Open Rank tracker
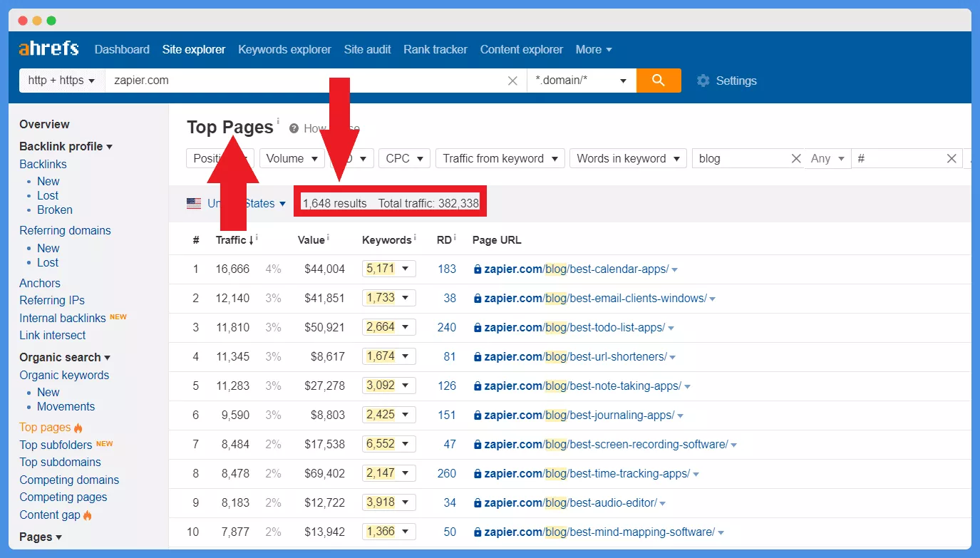The height and width of the screenshot is (558, 980). pos(435,49)
